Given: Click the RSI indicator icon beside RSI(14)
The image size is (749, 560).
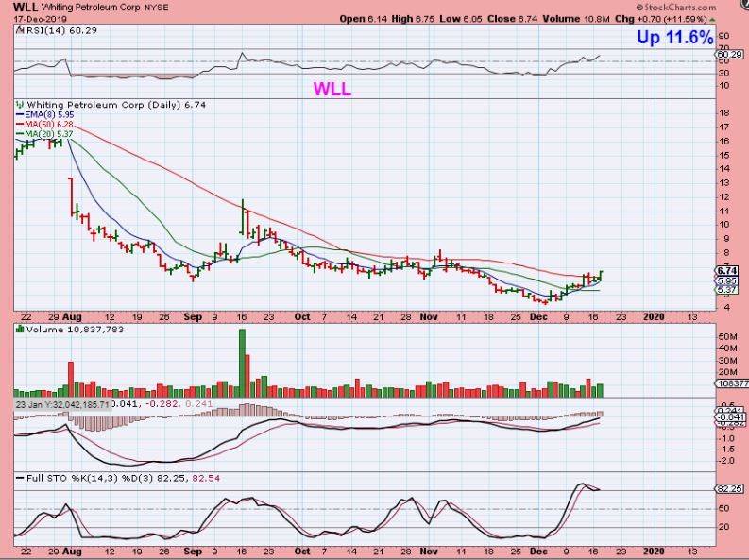Looking at the screenshot, I should (x=20, y=30).
